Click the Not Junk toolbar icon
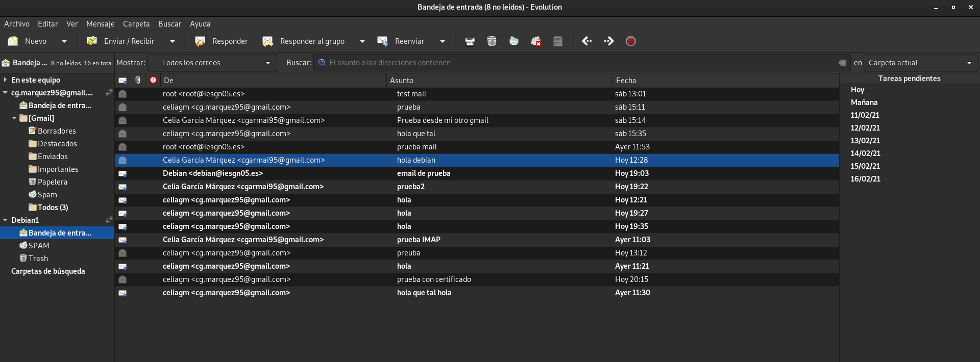 pos(535,41)
